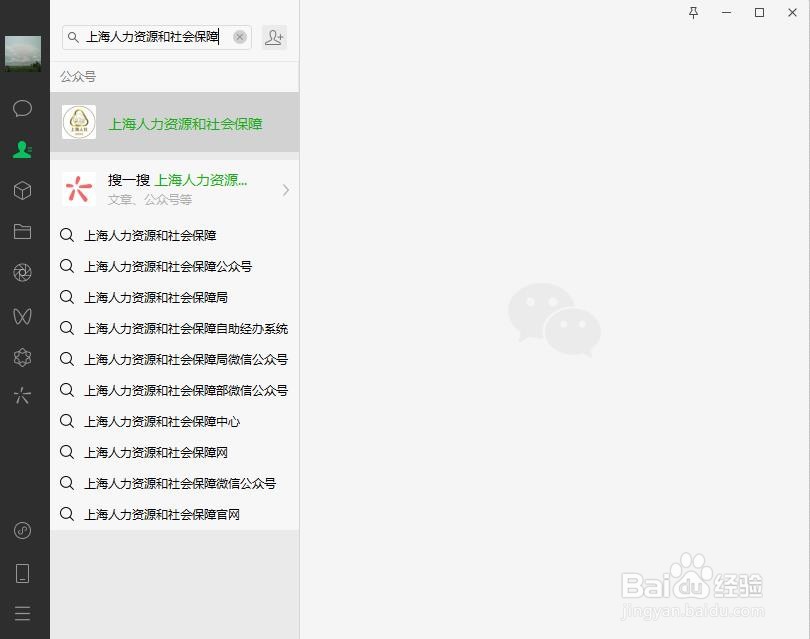Click the profile avatar picture
The width and height of the screenshot is (810, 639).
pos(23,54)
